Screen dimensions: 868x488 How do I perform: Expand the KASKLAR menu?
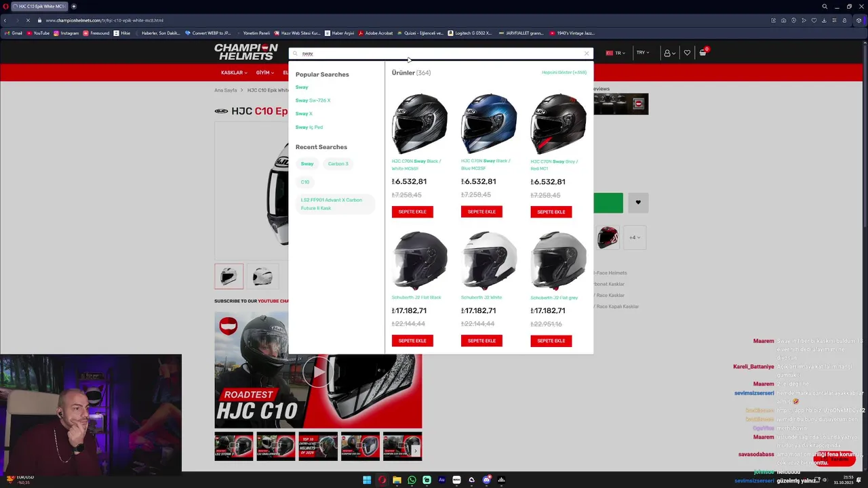click(234, 73)
